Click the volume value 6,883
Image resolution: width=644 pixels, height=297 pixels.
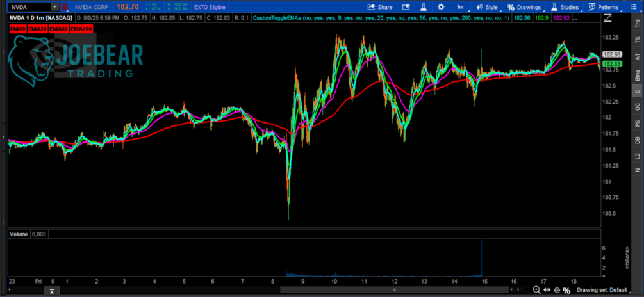point(38,234)
